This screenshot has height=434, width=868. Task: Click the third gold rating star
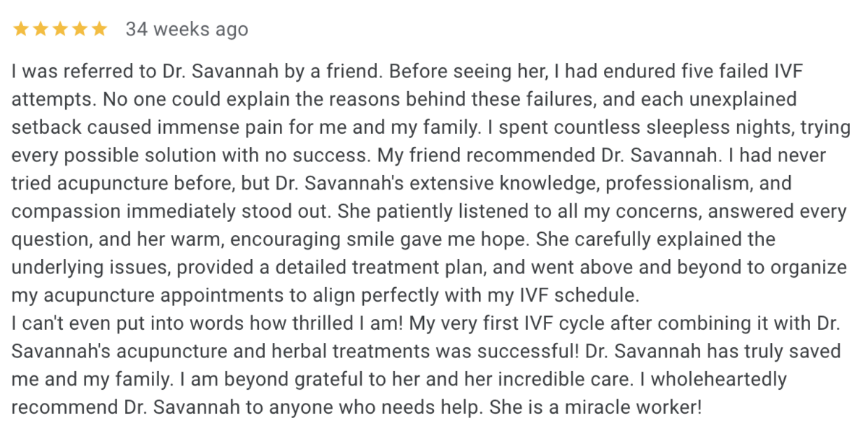(60, 29)
